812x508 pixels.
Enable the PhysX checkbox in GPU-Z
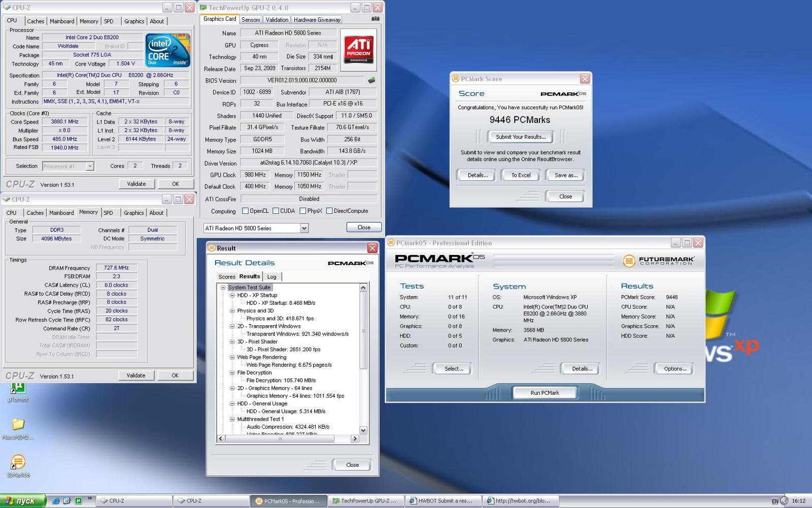(302, 211)
